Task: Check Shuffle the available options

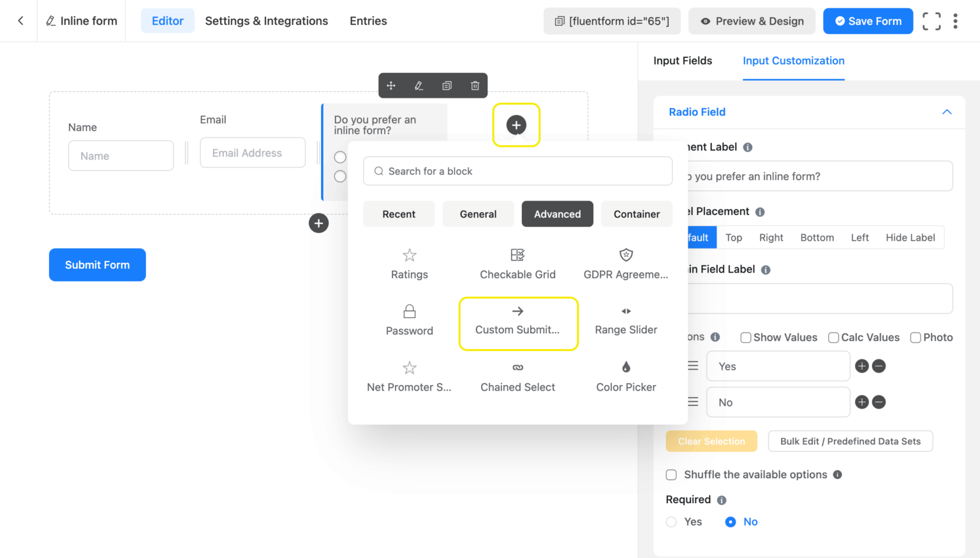Action: click(671, 474)
